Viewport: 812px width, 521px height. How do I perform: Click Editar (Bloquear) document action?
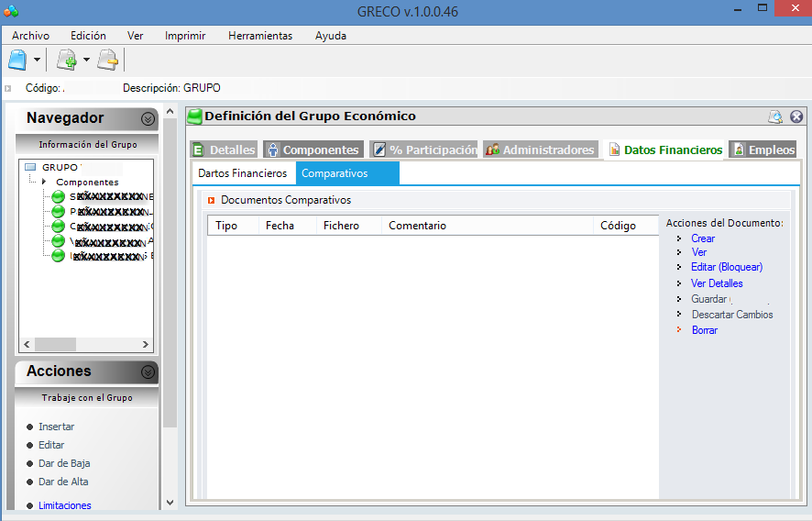[x=727, y=267]
